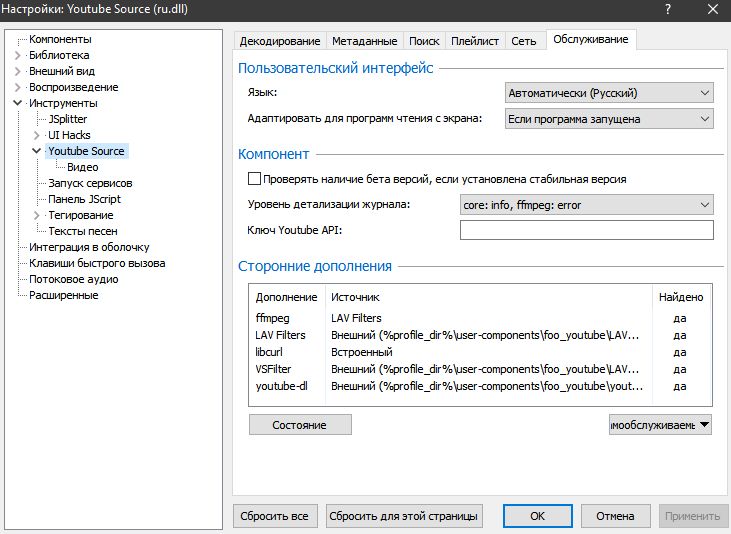Select the VSFilter addon row
This screenshot has height=534, width=731.
[x=480, y=369]
